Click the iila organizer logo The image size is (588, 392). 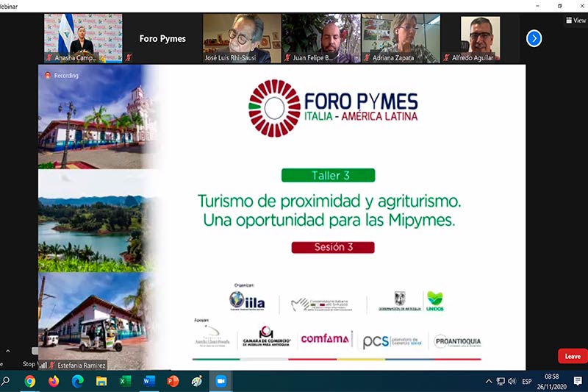coord(247,302)
